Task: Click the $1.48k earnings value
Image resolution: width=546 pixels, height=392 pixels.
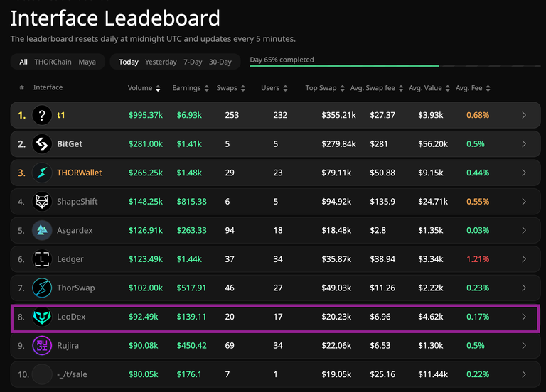Action: click(189, 173)
